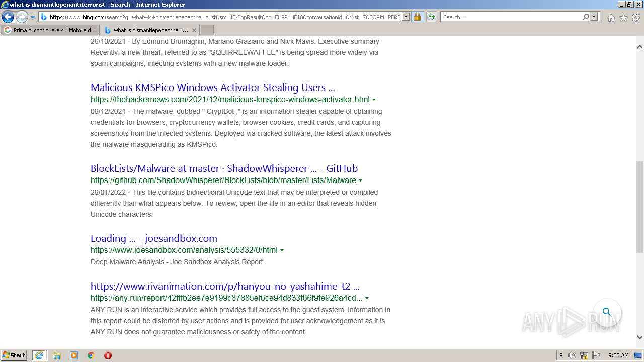Click the Bing address bar URL

coord(224,17)
